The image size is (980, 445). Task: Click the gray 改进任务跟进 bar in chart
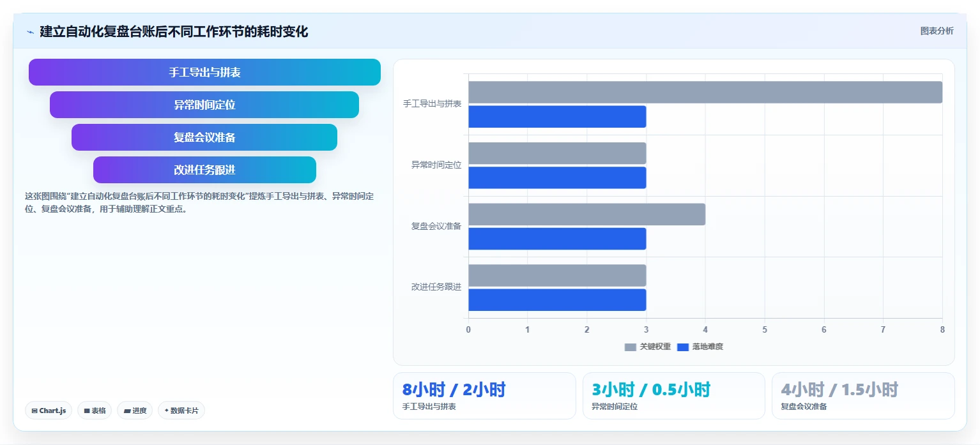557,275
